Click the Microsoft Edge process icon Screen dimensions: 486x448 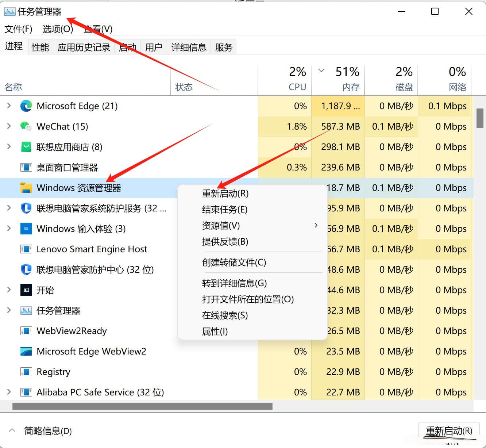pos(26,106)
